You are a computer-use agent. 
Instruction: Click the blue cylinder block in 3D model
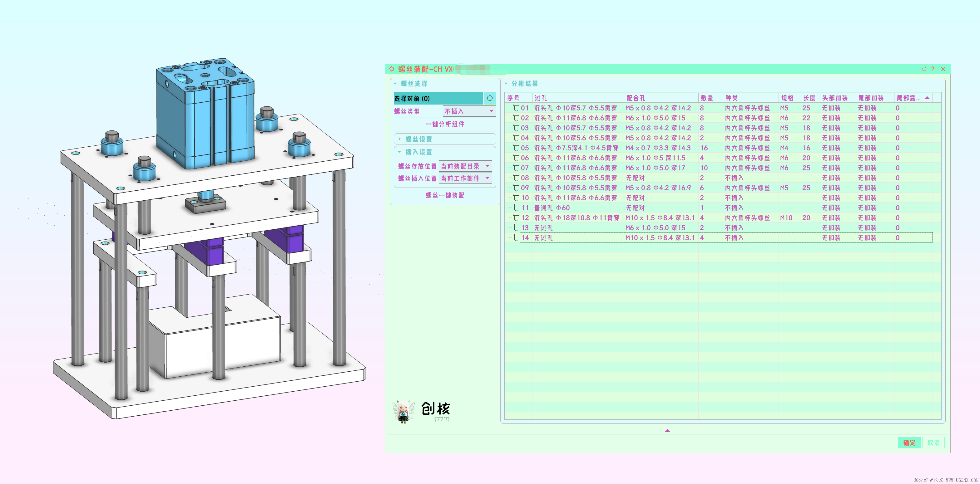pyautogui.click(x=205, y=114)
